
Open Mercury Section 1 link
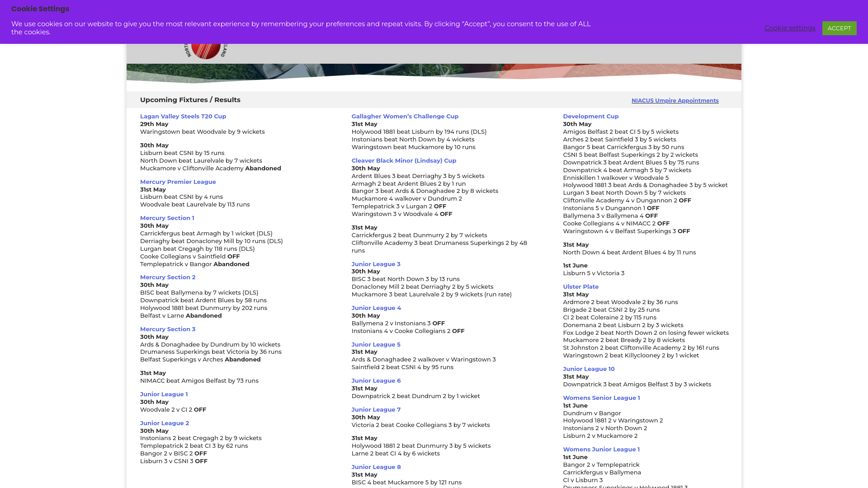coord(167,218)
